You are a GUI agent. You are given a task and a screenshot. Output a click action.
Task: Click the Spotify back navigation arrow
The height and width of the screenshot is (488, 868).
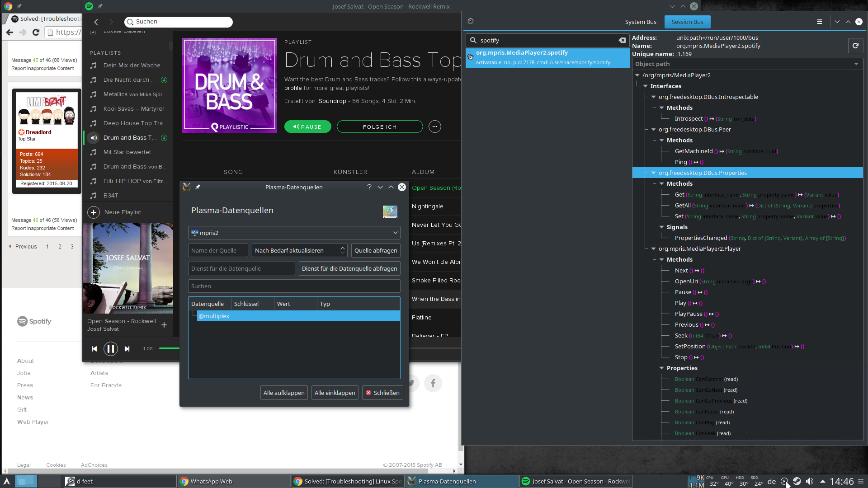pyautogui.click(x=96, y=22)
